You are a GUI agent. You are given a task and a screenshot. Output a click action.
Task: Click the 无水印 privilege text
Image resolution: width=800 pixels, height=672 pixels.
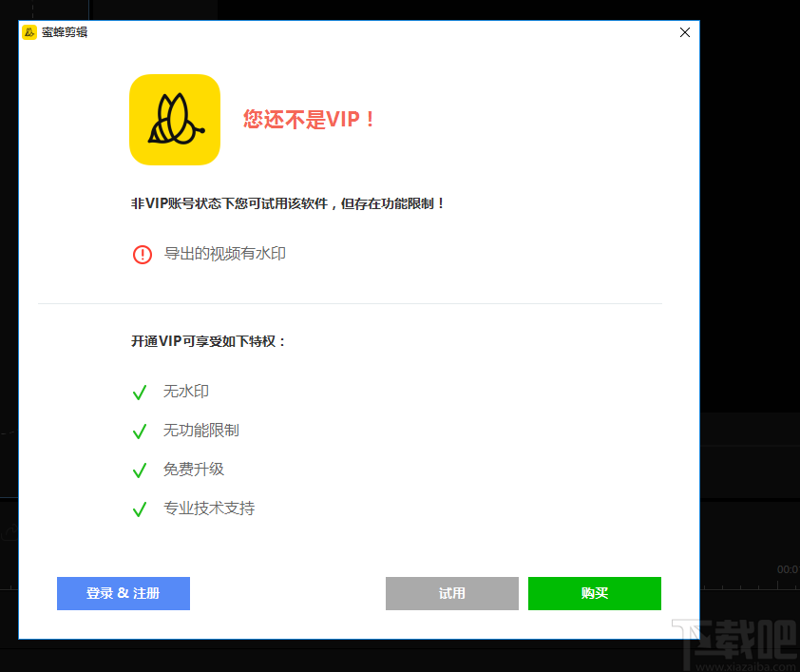click(186, 392)
